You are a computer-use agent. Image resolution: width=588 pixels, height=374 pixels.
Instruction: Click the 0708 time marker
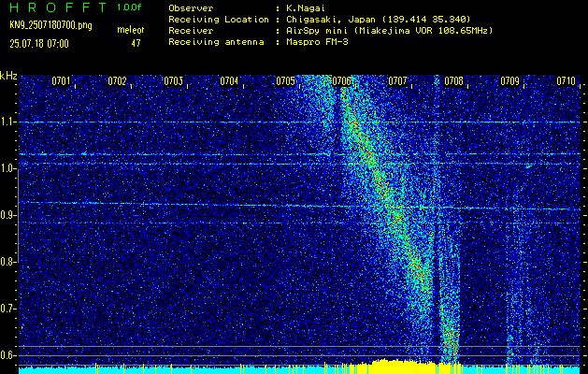click(x=453, y=81)
